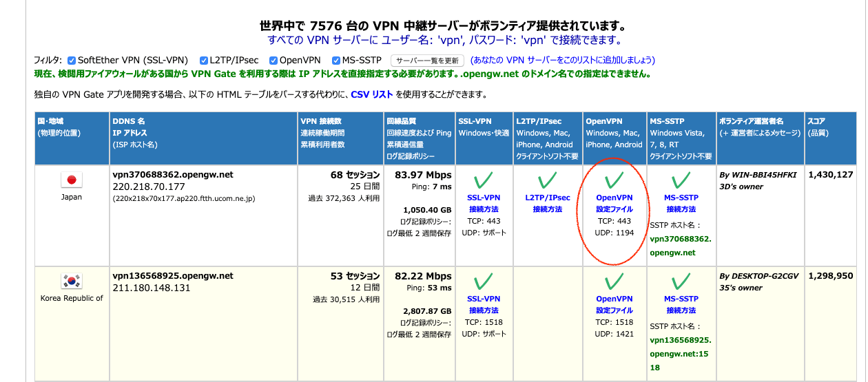Screen dimensions: 868x382
Task: Click OpenVPN green checkmark in Japan row
Action: (x=614, y=182)
